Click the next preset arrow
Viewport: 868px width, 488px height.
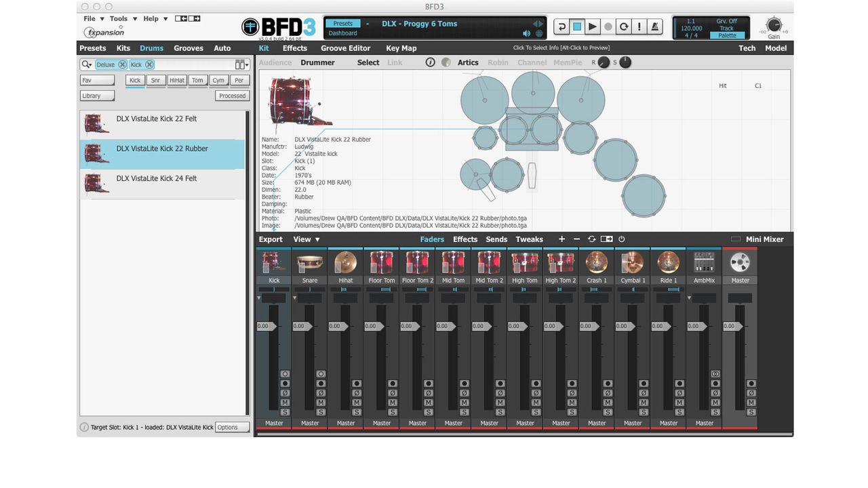[542, 24]
